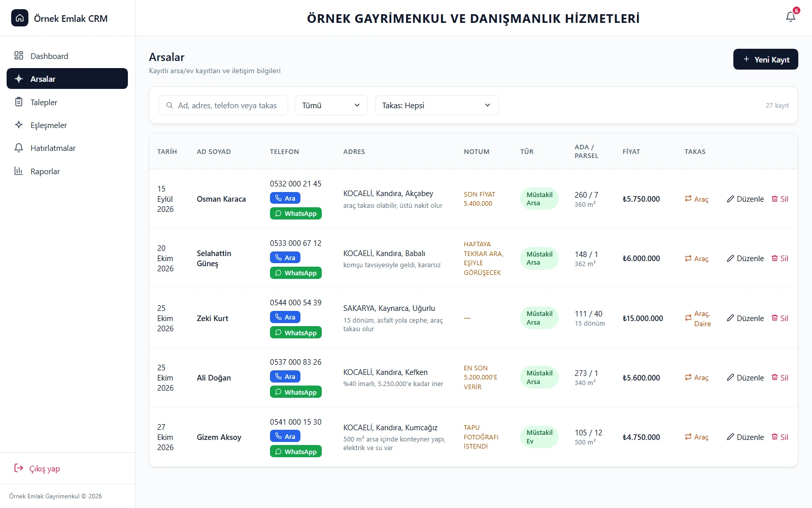This screenshot has width=812, height=508.
Task: Delete Gizem Aksoy's record with Sil
Action: pyautogui.click(x=780, y=437)
